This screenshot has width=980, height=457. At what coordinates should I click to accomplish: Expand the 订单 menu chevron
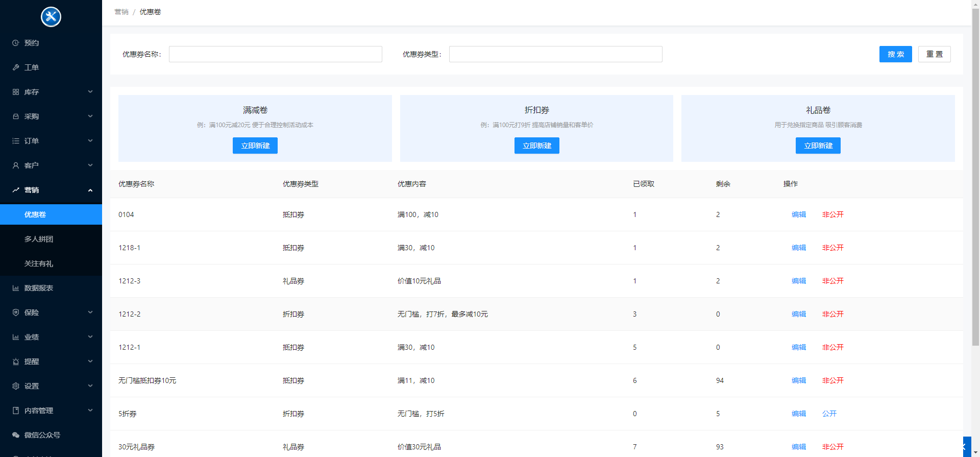point(90,141)
